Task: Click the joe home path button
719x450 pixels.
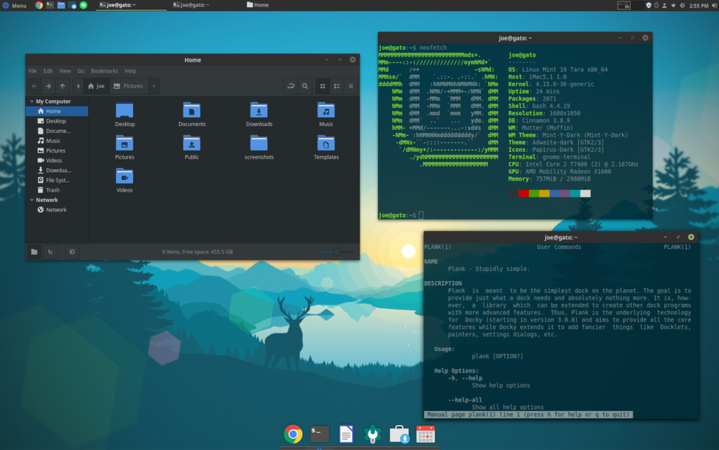Action: [96, 86]
